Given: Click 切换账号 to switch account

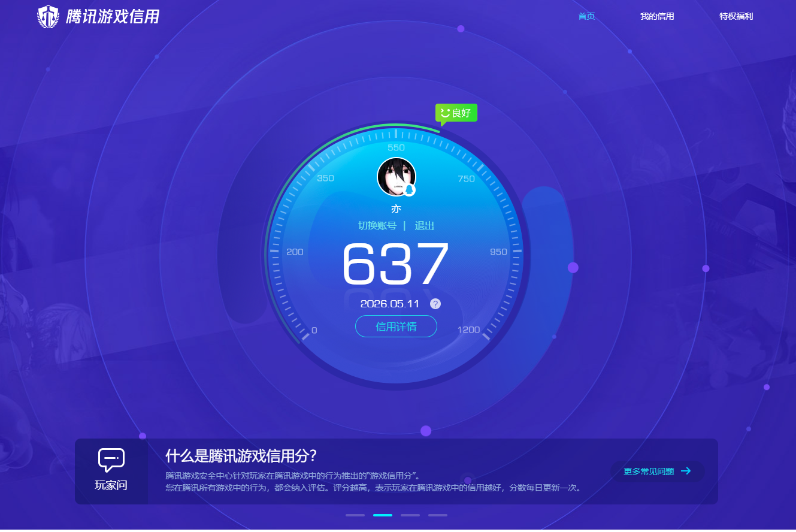Looking at the screenshot, I should [x=377, y=226].
